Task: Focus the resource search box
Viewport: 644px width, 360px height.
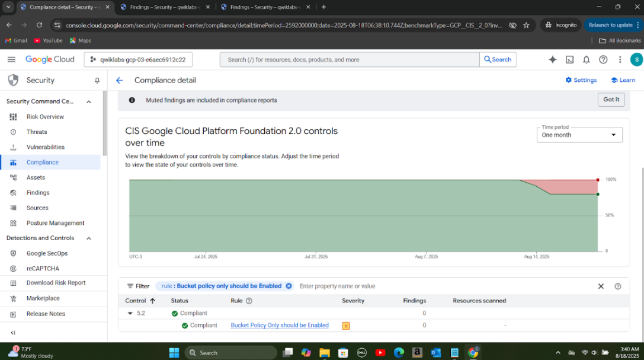Action: 350,60
